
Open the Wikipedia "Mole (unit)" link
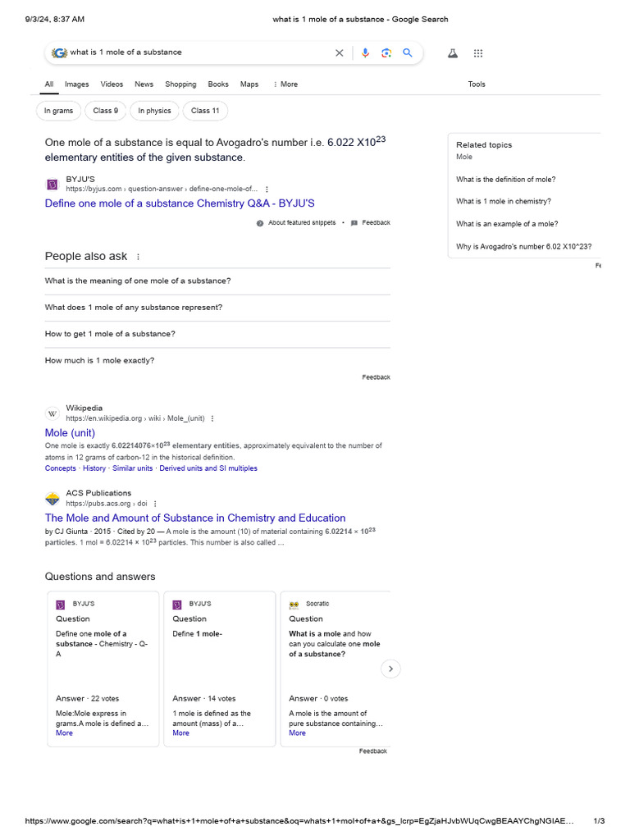[x=70, y=432]
